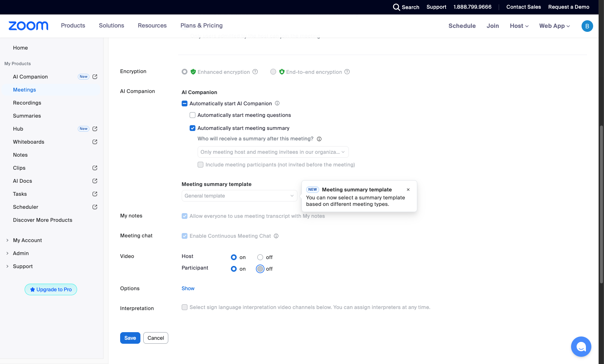Image resolution: width=604 pixels, height=364 pixels.
Task: Show more Options link
Action: click(188, 288)
